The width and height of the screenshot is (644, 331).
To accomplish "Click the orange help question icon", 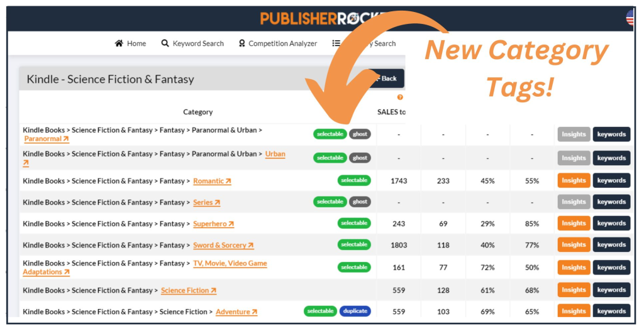I will [400, 97].
